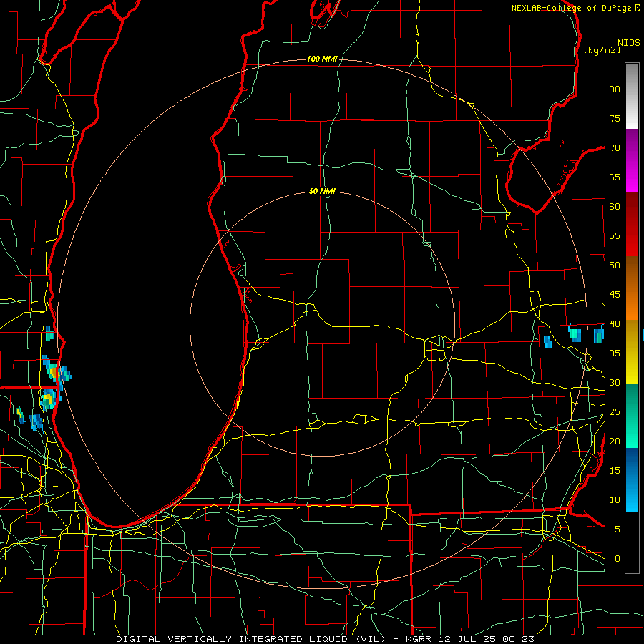Click the 5 value on the color scale
This screenshot has height=644, width=644.
[618, 529]
